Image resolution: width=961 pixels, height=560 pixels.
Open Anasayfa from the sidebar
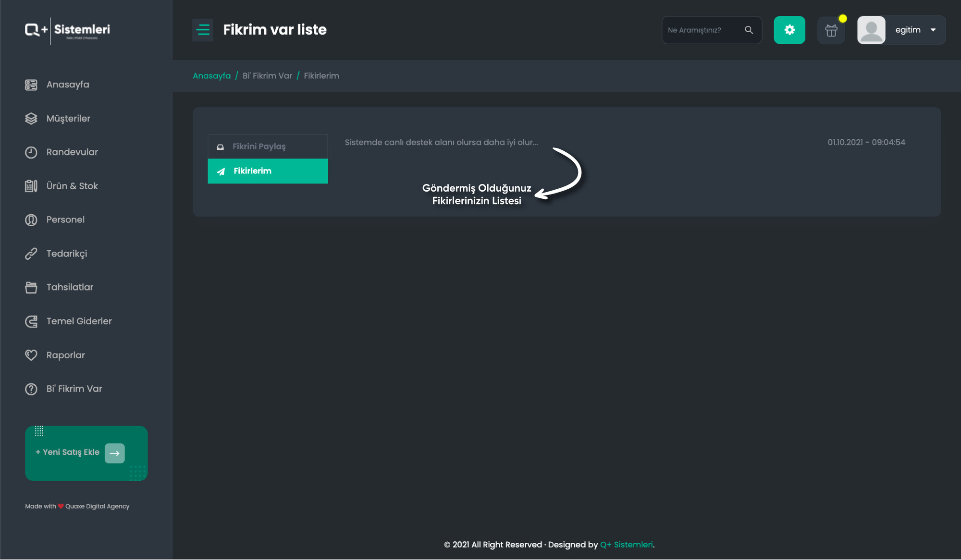(x=68, y=85)
